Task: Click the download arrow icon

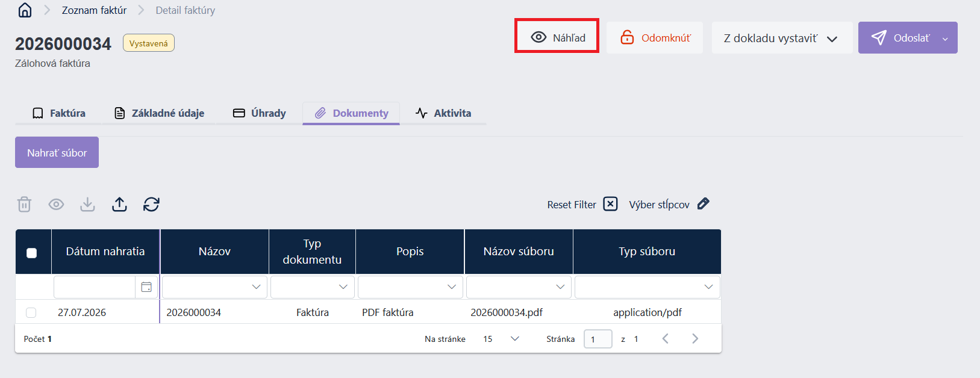Action: pos(87,205)
